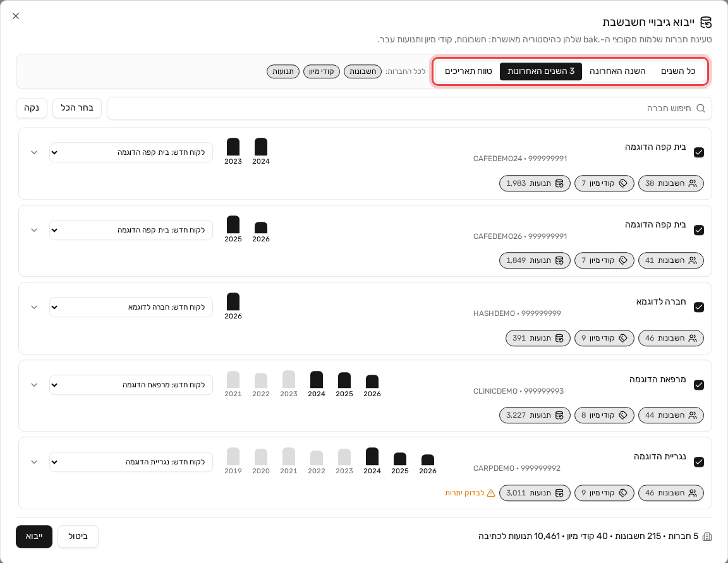Uncheck the checkbox for the CAFEDEMO026 company

699,230
